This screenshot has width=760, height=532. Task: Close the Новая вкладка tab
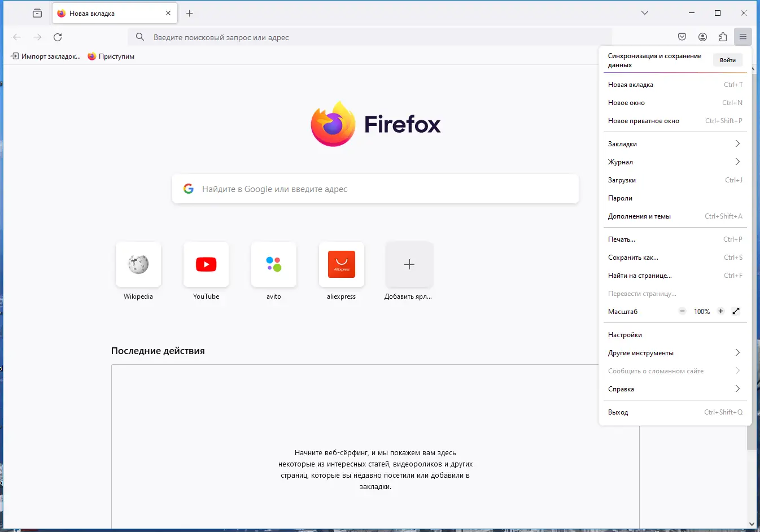click(168, 13)
